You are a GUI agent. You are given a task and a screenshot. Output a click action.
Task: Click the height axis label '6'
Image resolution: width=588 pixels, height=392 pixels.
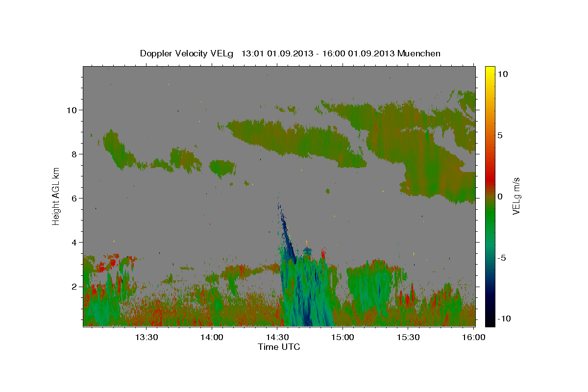(74, 198)
